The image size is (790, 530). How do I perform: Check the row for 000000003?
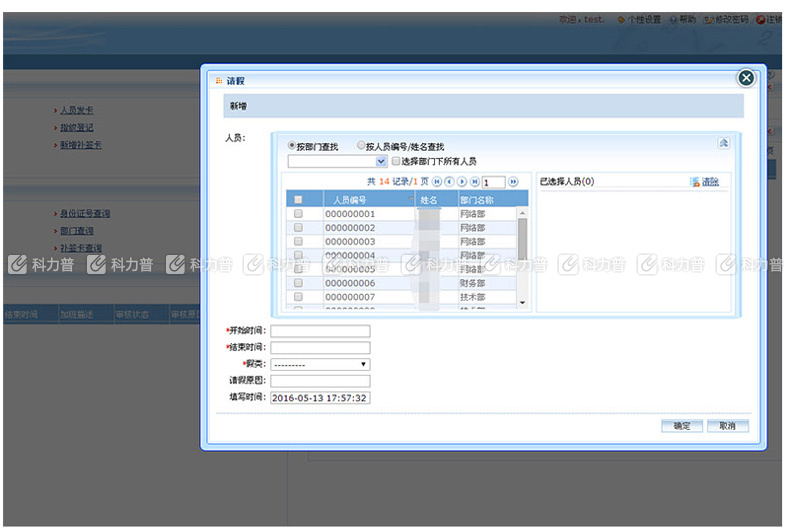[x=298, y=241]
